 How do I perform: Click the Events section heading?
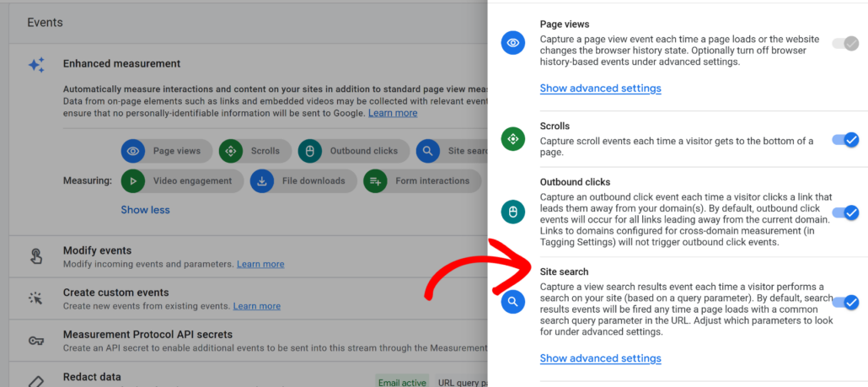[x=45, y=23]
